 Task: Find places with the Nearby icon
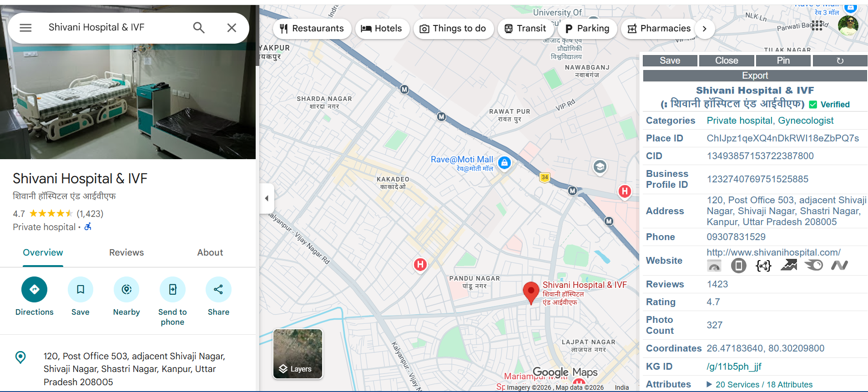pyautogui.click(x=126, y=289)
